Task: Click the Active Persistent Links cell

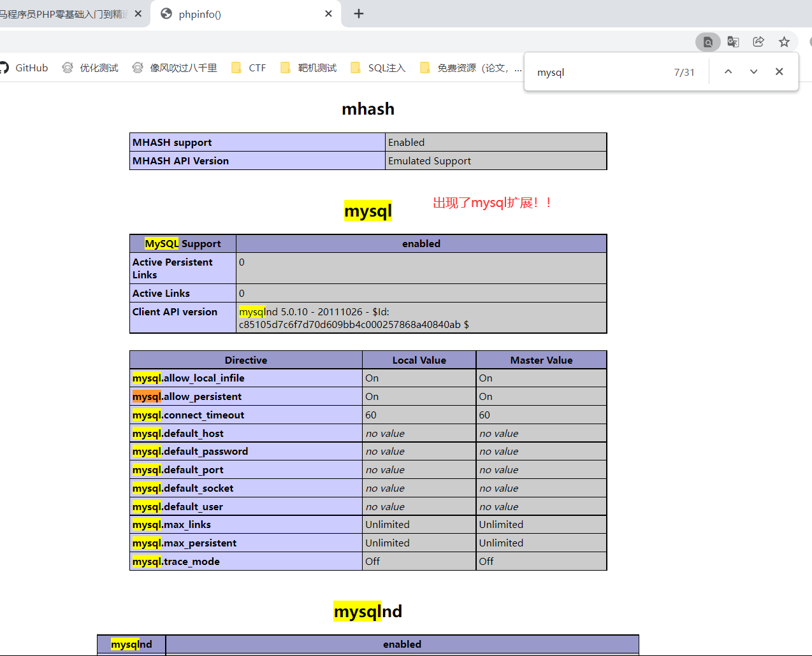Action: pos(183,268)
